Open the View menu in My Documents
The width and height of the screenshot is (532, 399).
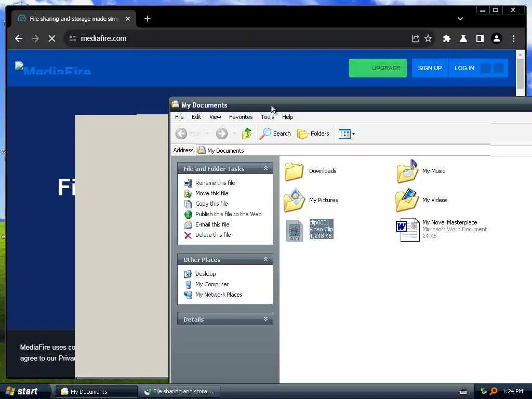[x=215, y=117]
